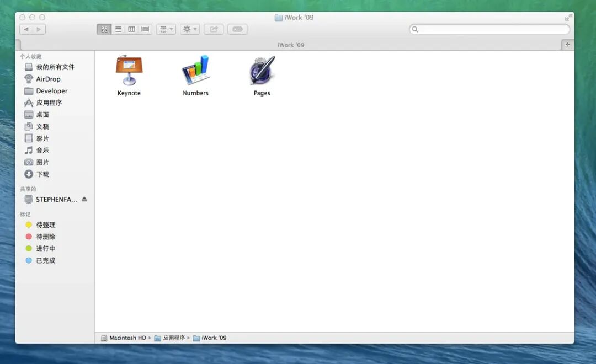The width and height of the screenshot is (596, 364).
Task: Open 我的所有文件 in the sidebar
Action: pyautogui.click(x=50, y=67)
